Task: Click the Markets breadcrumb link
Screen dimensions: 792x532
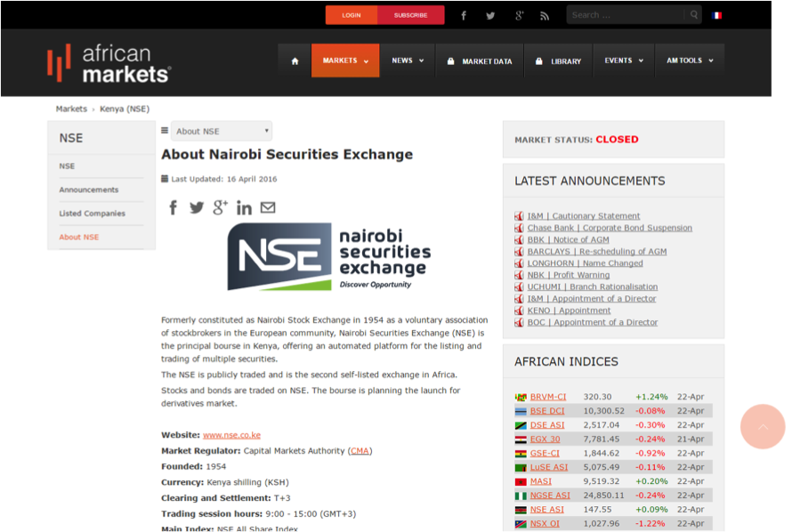Action: point(71,109)
